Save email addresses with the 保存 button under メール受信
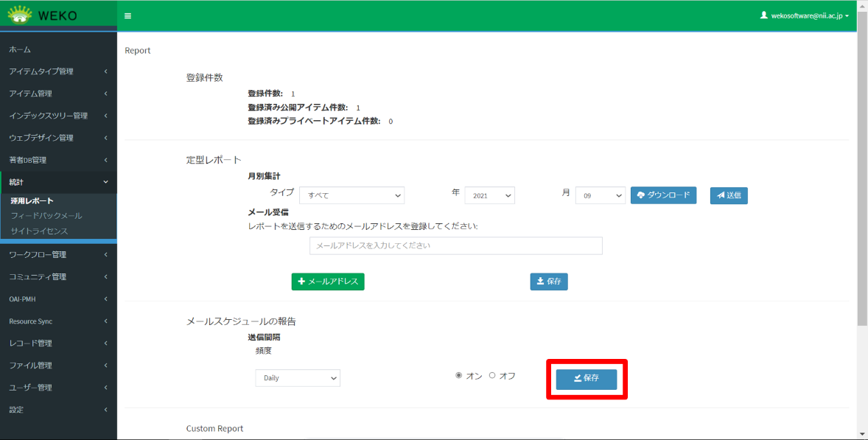 click(548, 282)
